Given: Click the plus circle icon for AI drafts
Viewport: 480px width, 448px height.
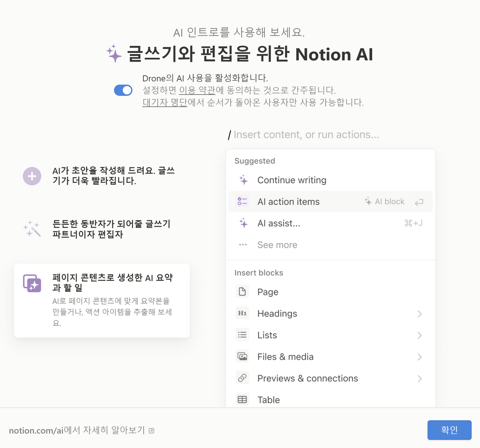Looking at the screenshot, I should [32, 176].
